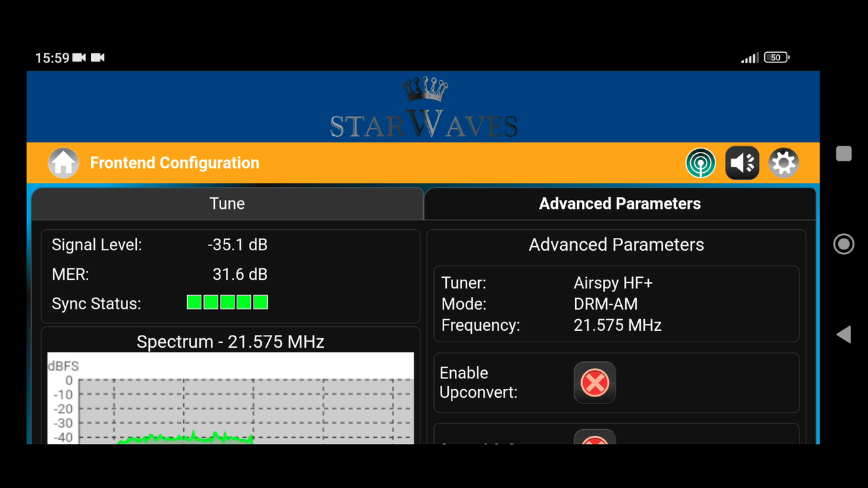Tap the Frontend Configuration title
This screenshot has height=488, width=868.
175,163
